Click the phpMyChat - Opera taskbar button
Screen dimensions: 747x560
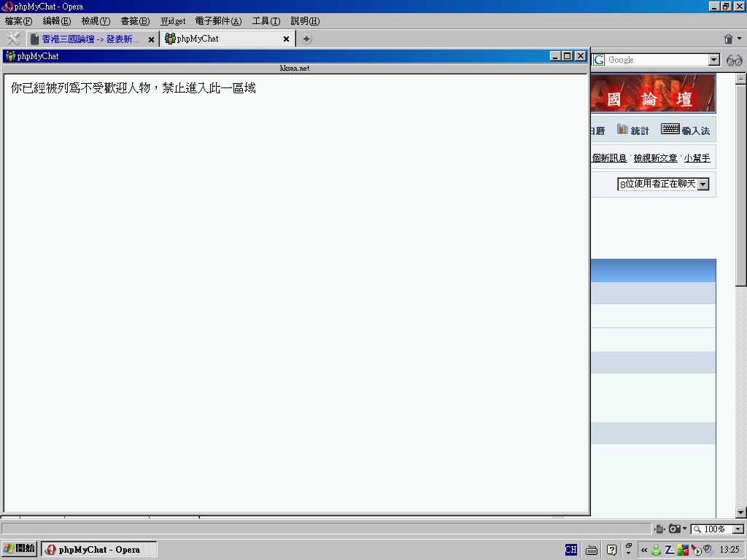[99, 550]
